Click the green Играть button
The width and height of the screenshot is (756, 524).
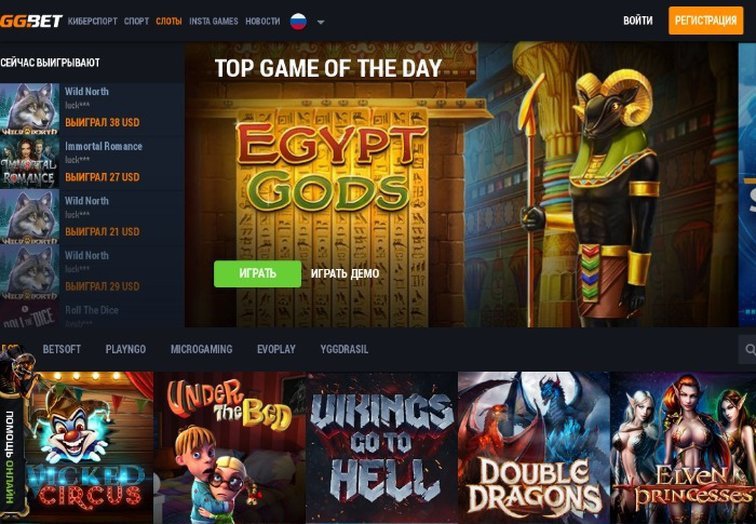pyautogui.click(x=257, y=274)
